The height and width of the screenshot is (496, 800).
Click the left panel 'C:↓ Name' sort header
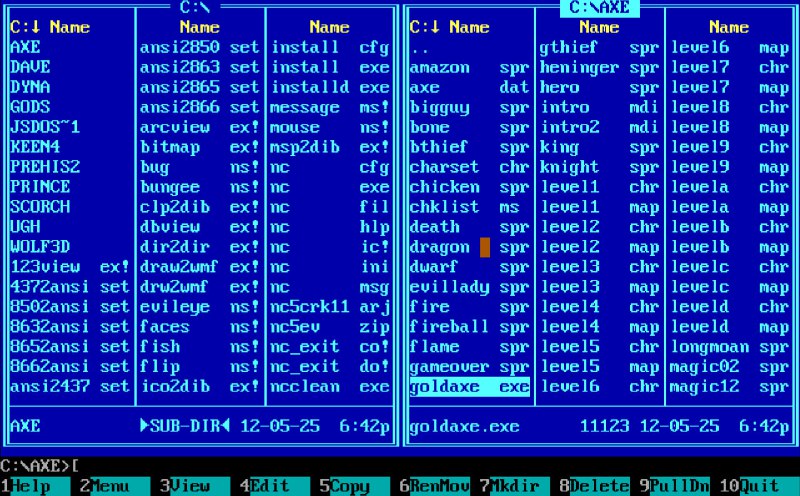click(x=50, y=27)
